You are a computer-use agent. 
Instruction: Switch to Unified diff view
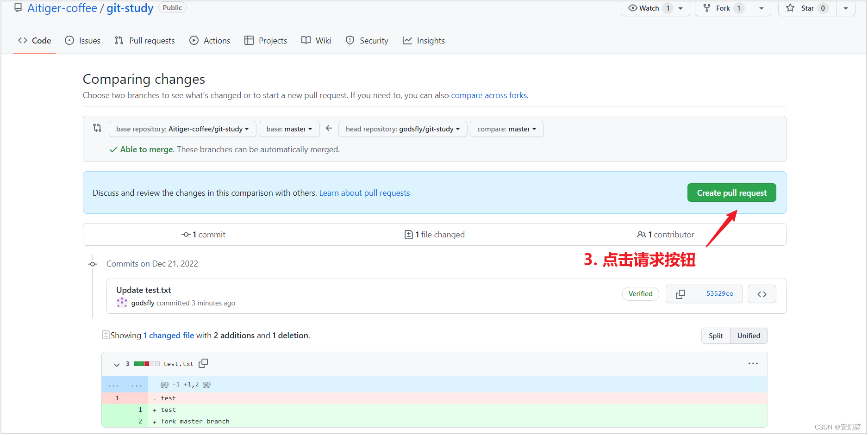[x=749, y=336]
